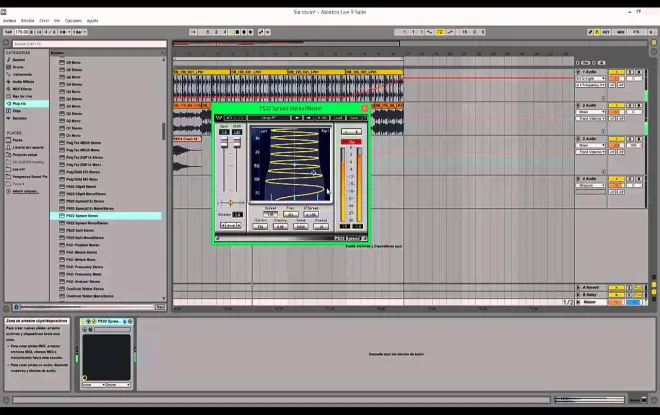The width and height of the screenshot is (660, 415).
Task: Select the MIDI Effects category in browser
Action: coord(22,89)
